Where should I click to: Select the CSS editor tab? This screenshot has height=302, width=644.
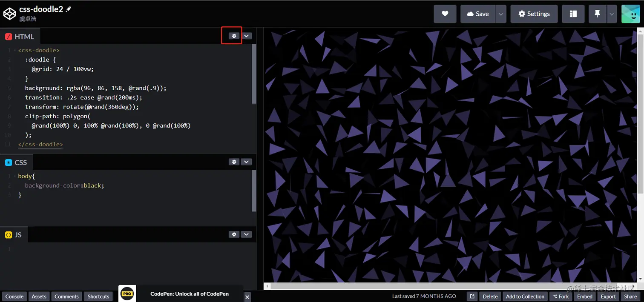[16, 162]
